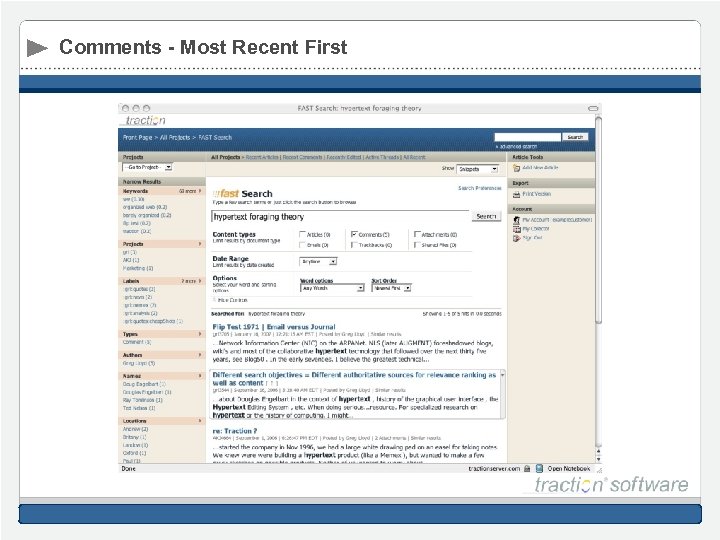This screenshot has width=720, height=540.
Task: Check the Articles content type box
Action: [x=302, y=234]
